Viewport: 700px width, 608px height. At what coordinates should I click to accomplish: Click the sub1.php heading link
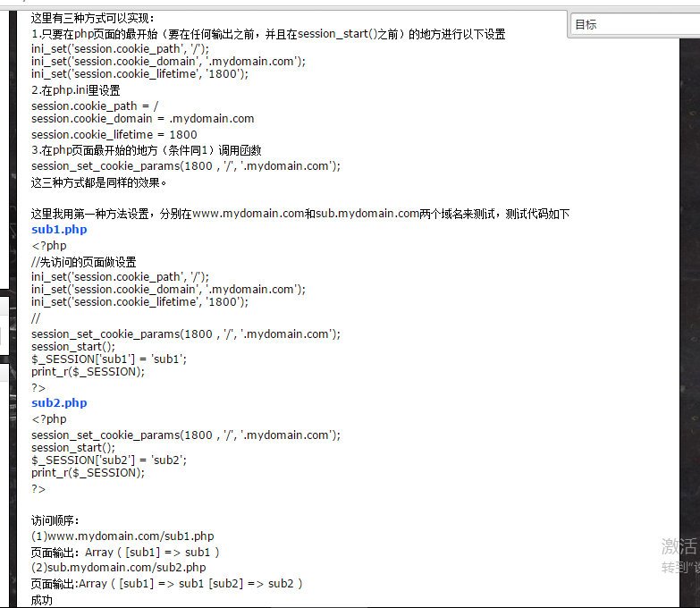click(59, 230)
